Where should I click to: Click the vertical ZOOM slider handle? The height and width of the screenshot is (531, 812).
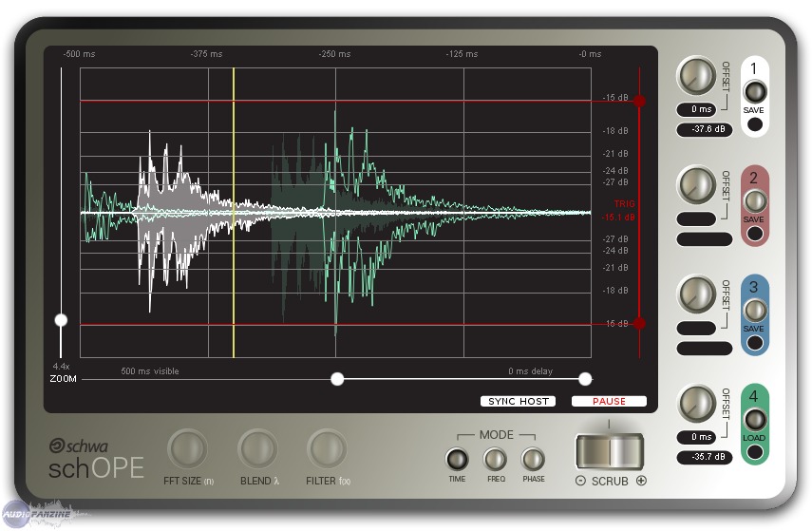click(x=61, y=320)
